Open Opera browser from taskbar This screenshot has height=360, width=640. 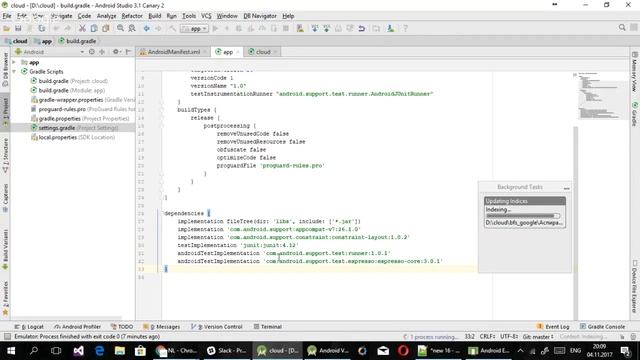tap(403, 351)
